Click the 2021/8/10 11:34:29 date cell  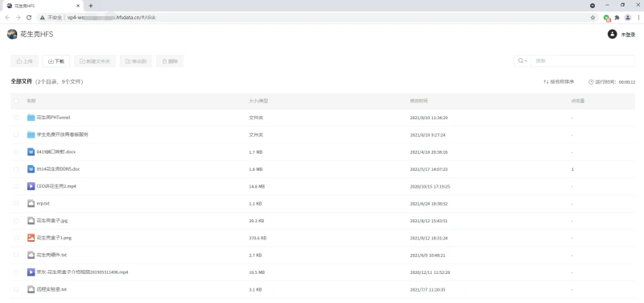click(429, 118)
